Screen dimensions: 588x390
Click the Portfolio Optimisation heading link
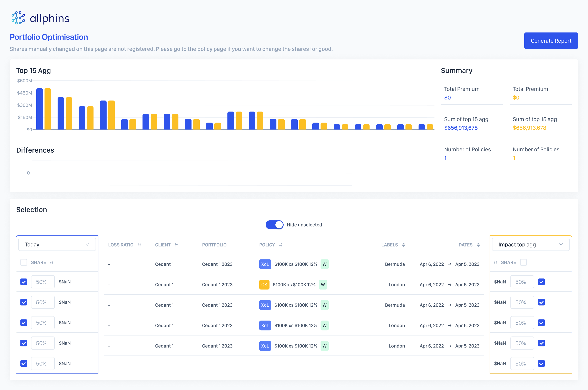(x=49, y=37)
